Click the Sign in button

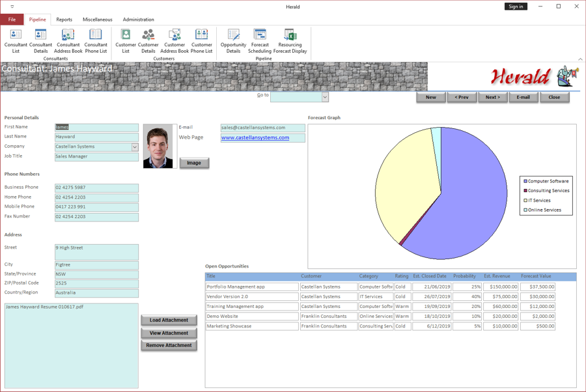tap(516, 7)
